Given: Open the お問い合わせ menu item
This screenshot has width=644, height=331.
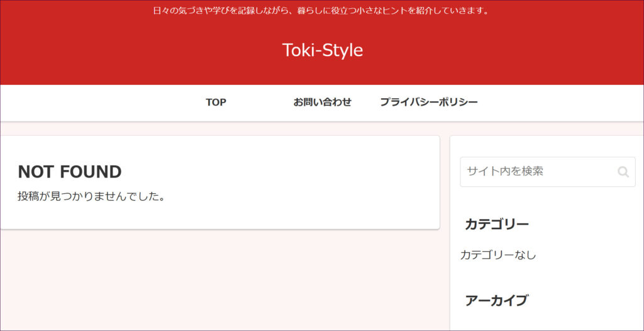Looking at the screenshot, I should [322, 102].
